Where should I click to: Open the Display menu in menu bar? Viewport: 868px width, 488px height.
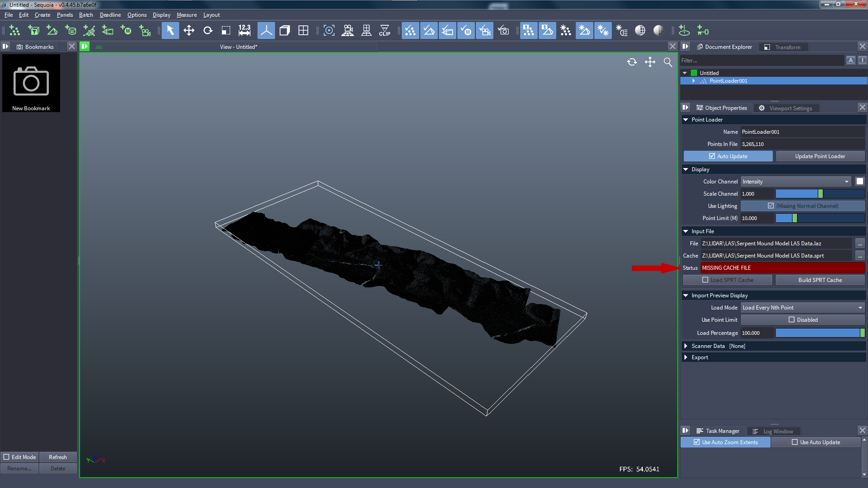click(x=161, y=14)
